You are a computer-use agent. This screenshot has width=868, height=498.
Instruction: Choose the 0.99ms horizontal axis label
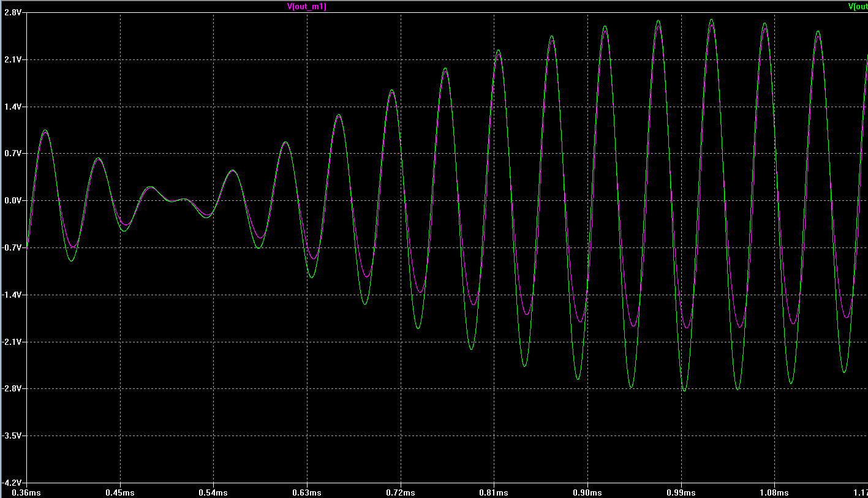click(681, 492)
